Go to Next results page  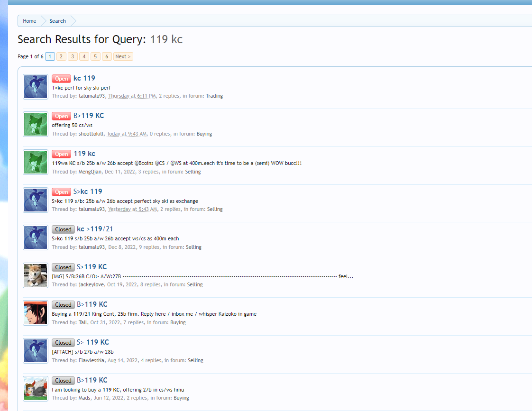pos(123,56)
